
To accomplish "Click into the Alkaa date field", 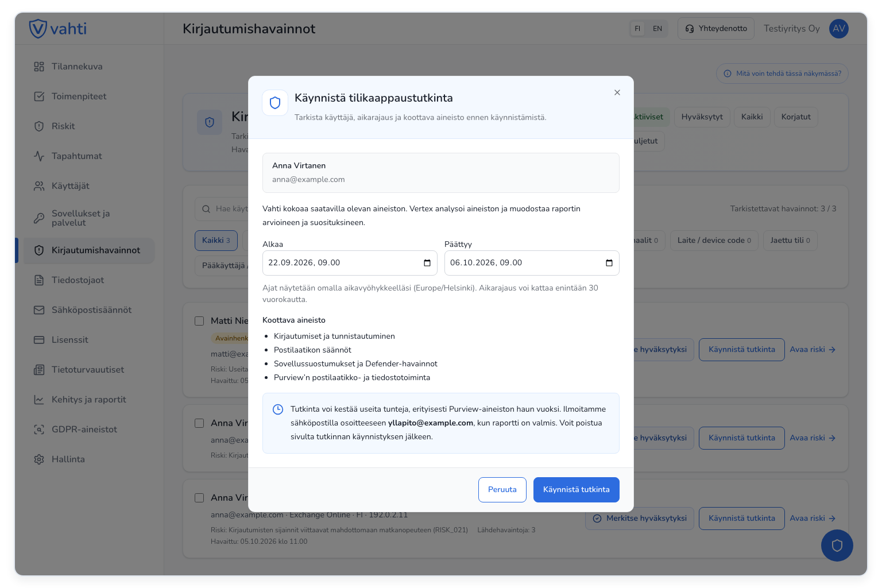I will click(350, 263).
